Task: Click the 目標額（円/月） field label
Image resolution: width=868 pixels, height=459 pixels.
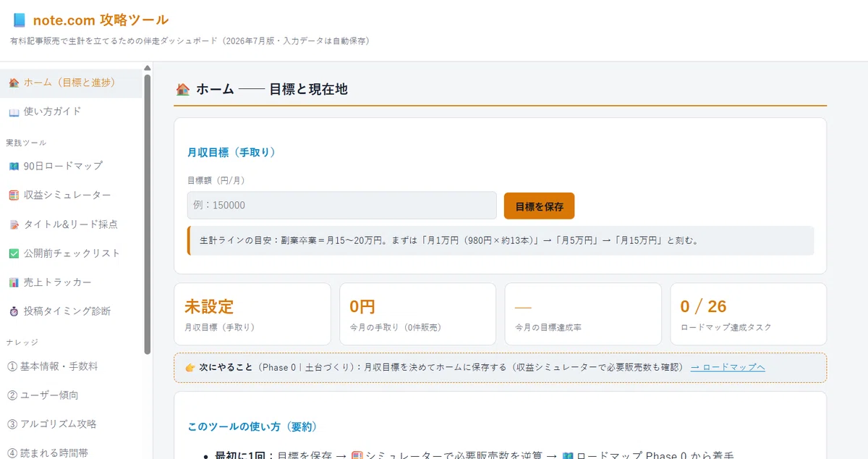Action: pos(216,180)
